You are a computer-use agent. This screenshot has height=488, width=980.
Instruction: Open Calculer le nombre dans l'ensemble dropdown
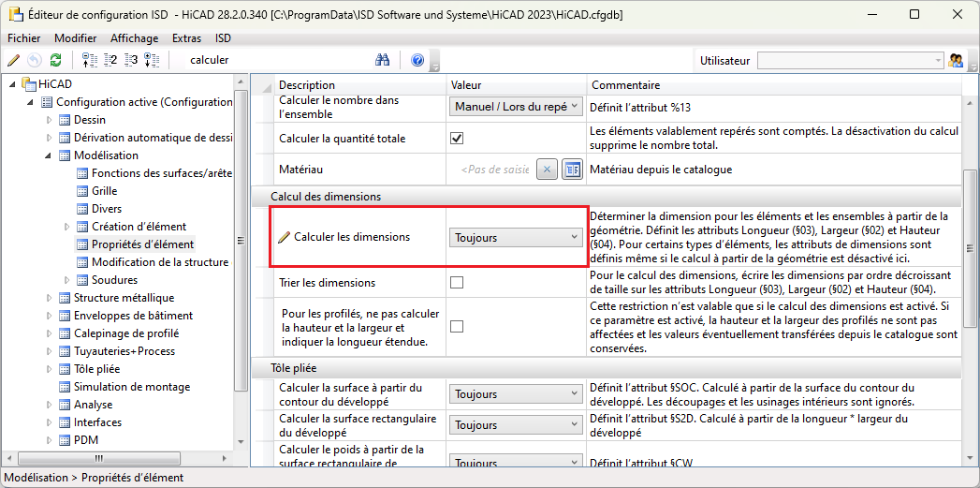(516, 107)
